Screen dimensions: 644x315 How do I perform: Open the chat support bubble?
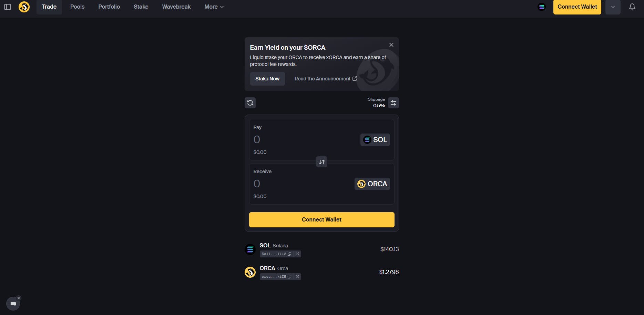[13, 303]
